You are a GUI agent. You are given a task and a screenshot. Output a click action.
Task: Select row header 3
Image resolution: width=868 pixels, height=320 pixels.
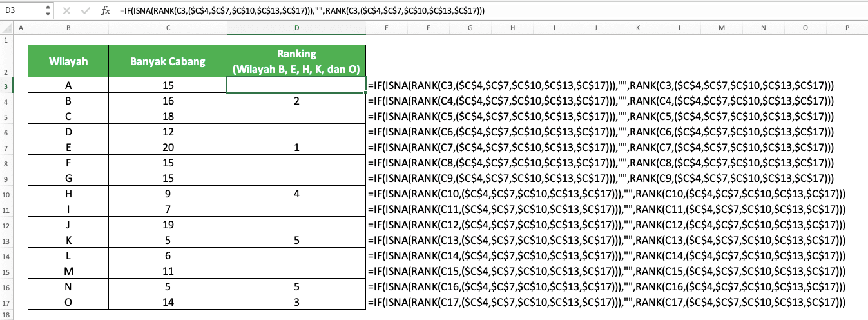(x=6, y=85)
